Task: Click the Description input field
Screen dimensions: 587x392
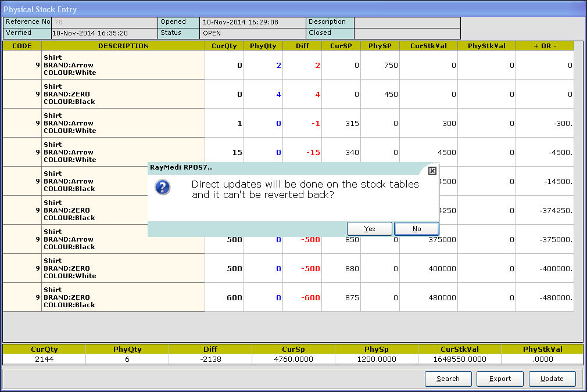Action: pos(407,22)
